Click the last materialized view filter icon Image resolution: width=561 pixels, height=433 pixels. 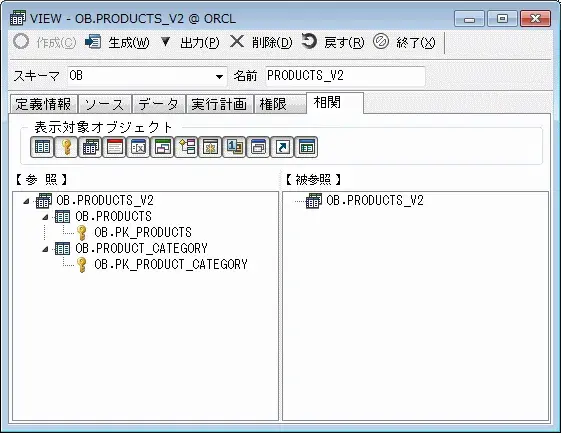(306, 147)
